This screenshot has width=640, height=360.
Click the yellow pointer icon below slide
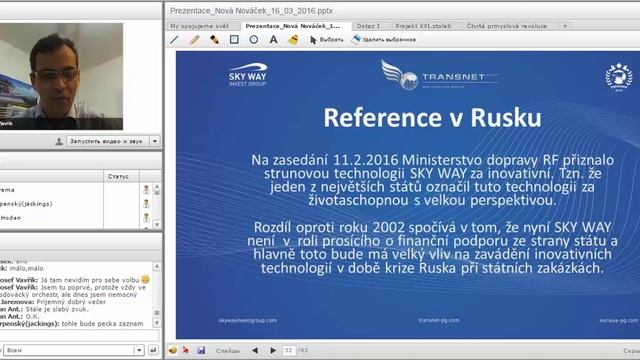tap(173, 350)
